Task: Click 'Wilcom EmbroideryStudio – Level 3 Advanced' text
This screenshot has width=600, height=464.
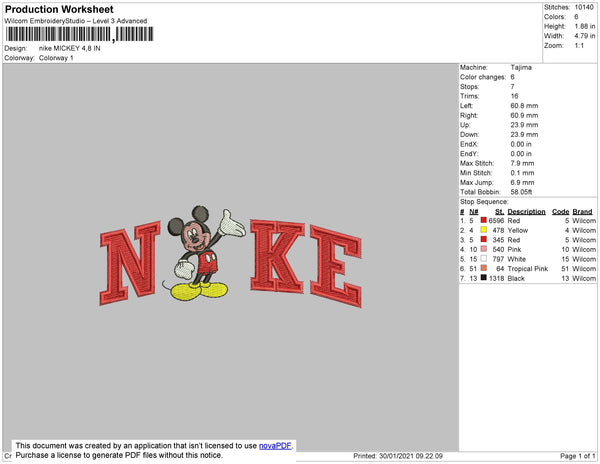Action: coord(76,21)
